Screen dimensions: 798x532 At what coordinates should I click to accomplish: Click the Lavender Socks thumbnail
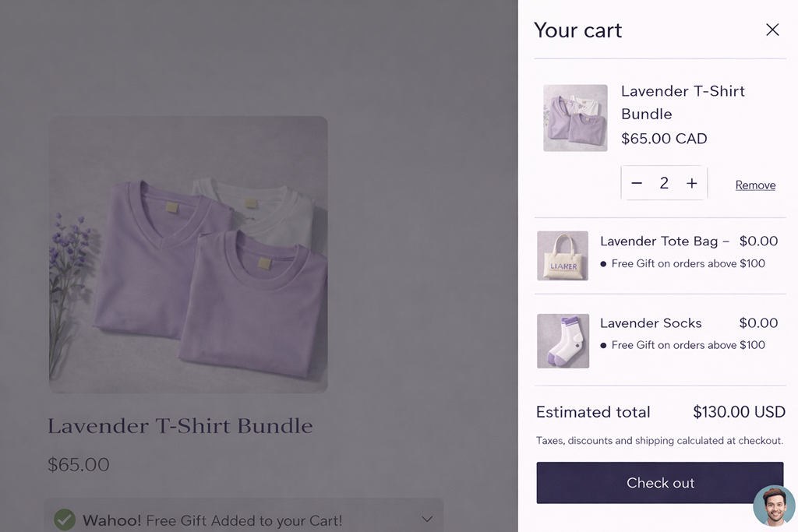tap(563, 340)
